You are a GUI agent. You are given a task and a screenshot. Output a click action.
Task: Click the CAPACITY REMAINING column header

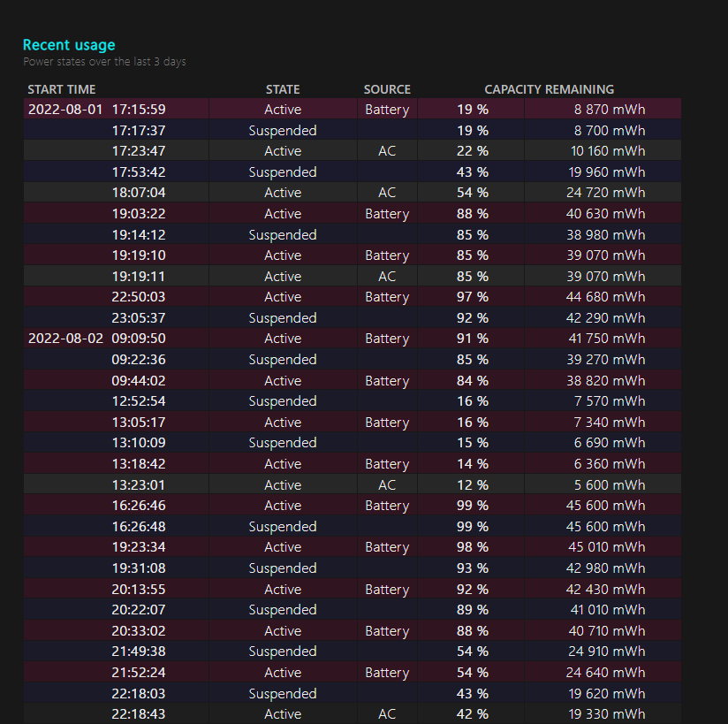[x=549, y=89]
